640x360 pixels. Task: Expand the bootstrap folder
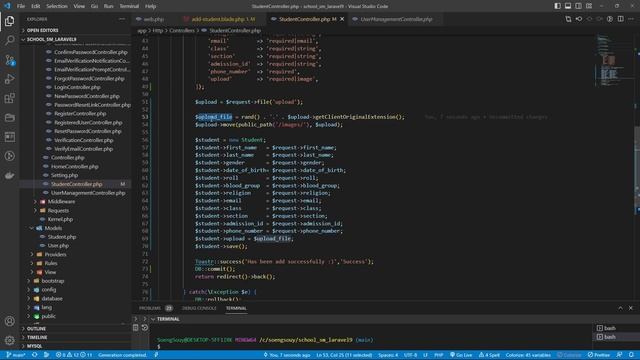point(53,281)
